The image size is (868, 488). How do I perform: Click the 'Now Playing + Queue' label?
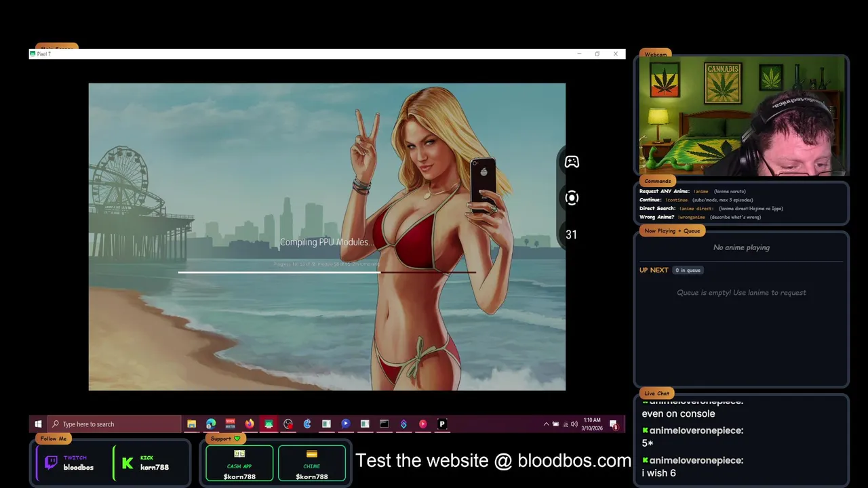click(x=672, y=230)
